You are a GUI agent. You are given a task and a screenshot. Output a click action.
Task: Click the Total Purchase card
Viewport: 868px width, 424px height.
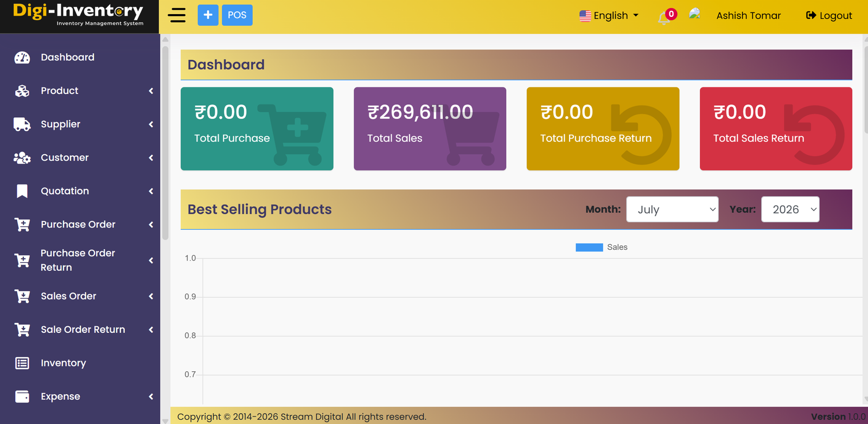(257, 129)
